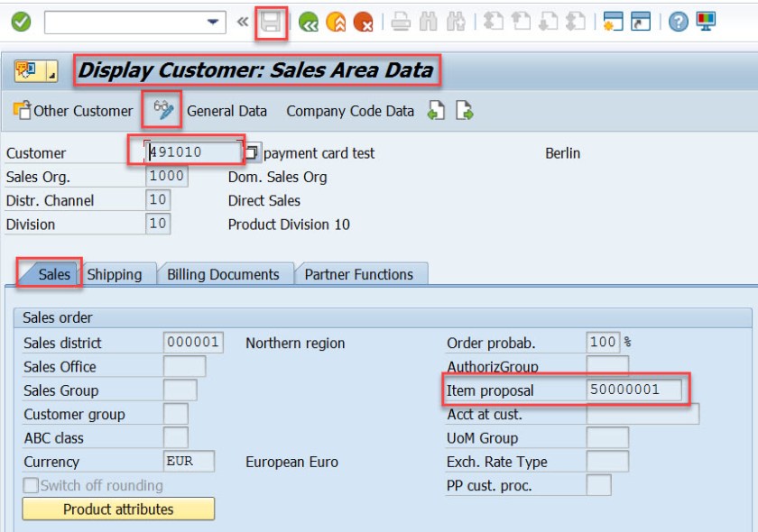Click the Sales district field 000001
Screen dimensions: 758x532
point(193,342)
